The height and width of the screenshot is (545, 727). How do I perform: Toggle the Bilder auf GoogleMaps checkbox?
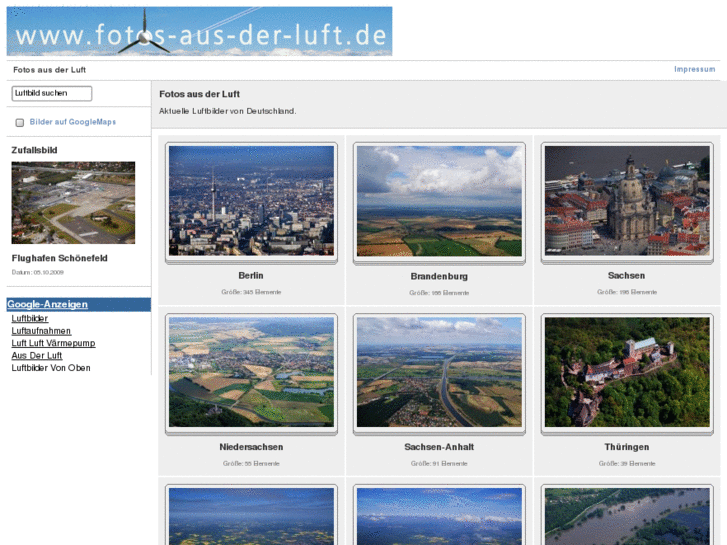pos(19,122)
